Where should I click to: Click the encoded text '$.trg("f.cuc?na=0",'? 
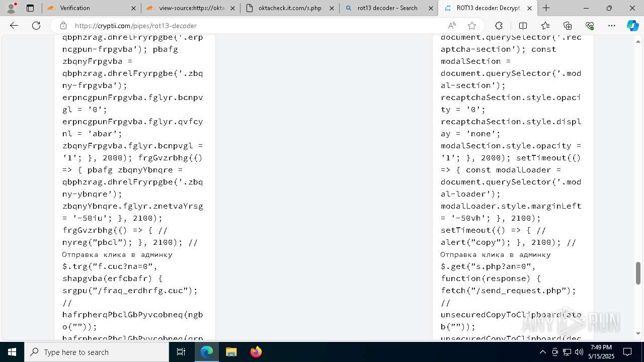(110, 266)
